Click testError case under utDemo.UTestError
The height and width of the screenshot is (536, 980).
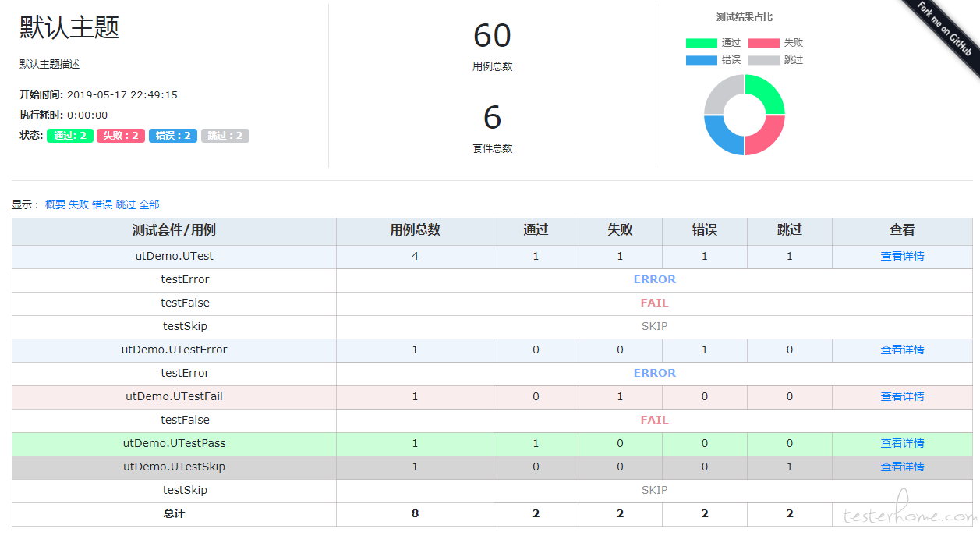tap(185, 373)
